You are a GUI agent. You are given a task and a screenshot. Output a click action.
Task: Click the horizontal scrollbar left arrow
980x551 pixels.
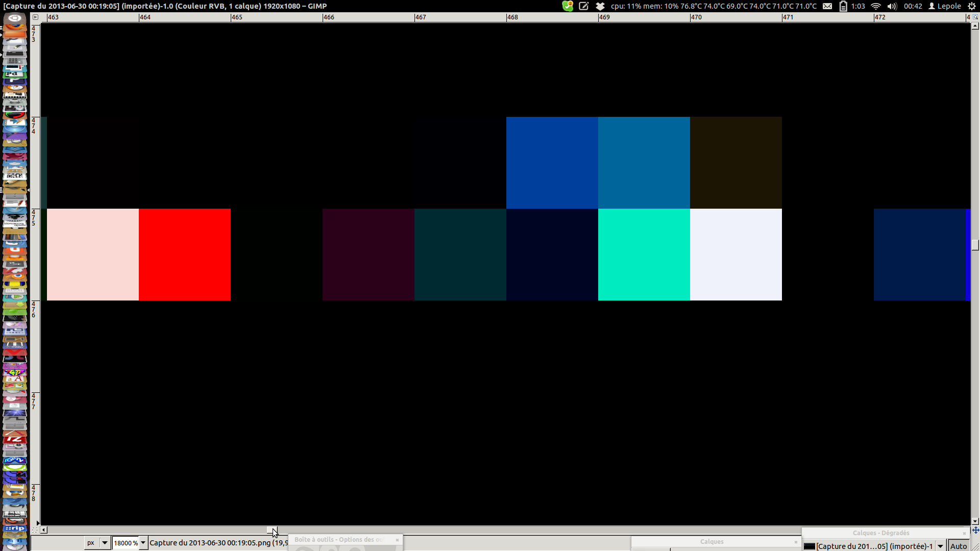point(44,530)
